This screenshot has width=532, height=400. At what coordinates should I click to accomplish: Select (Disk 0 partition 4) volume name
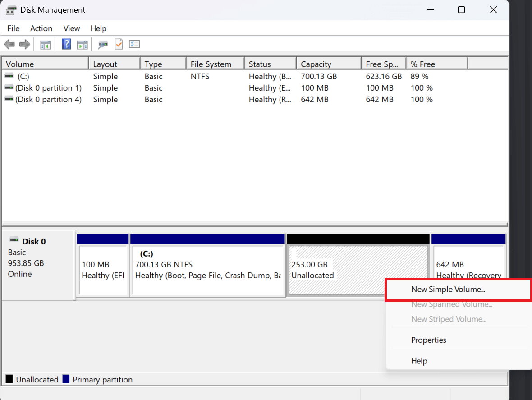pyautogui.click(x=49, y=99)
